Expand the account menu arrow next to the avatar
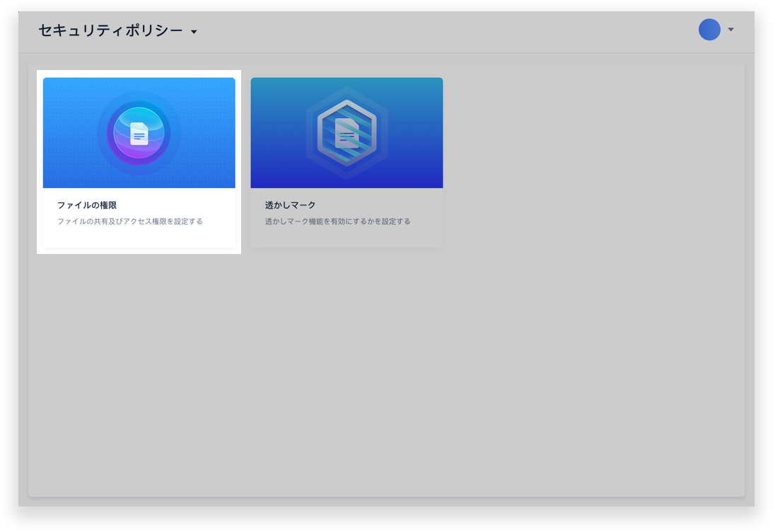Screen dimensions: 773x532 tap(731, 30)
